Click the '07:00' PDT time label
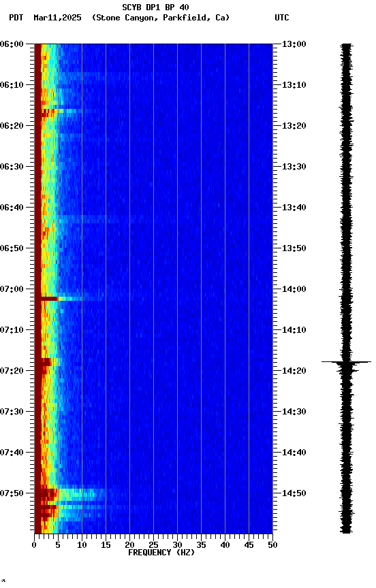Viewport: 376px width, 588px height. 12,289
